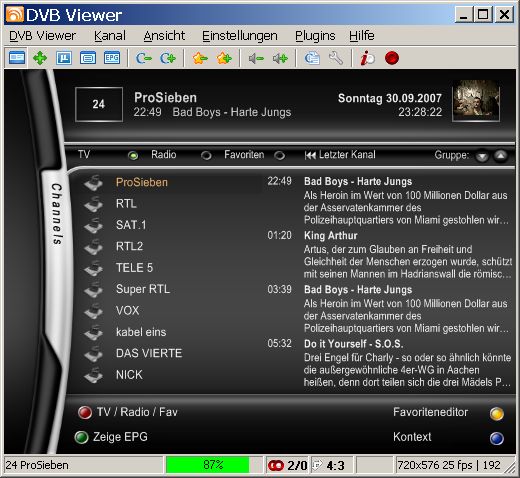
Task: Click satellite dish icon beside NICK
Action: 94,375
